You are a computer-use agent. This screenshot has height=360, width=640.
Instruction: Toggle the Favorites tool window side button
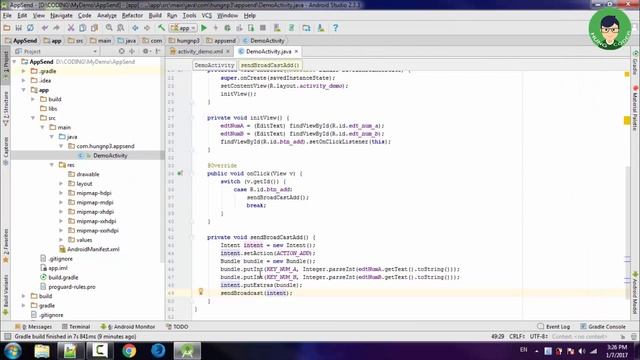point(6,246)
